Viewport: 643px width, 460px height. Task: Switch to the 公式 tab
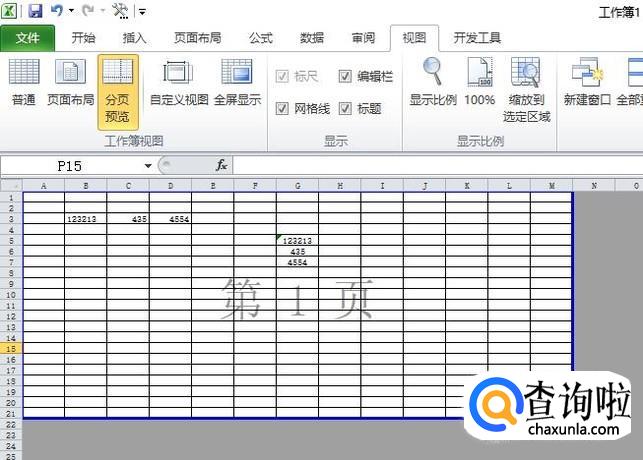pyautogui.click(x=261, y=38)
